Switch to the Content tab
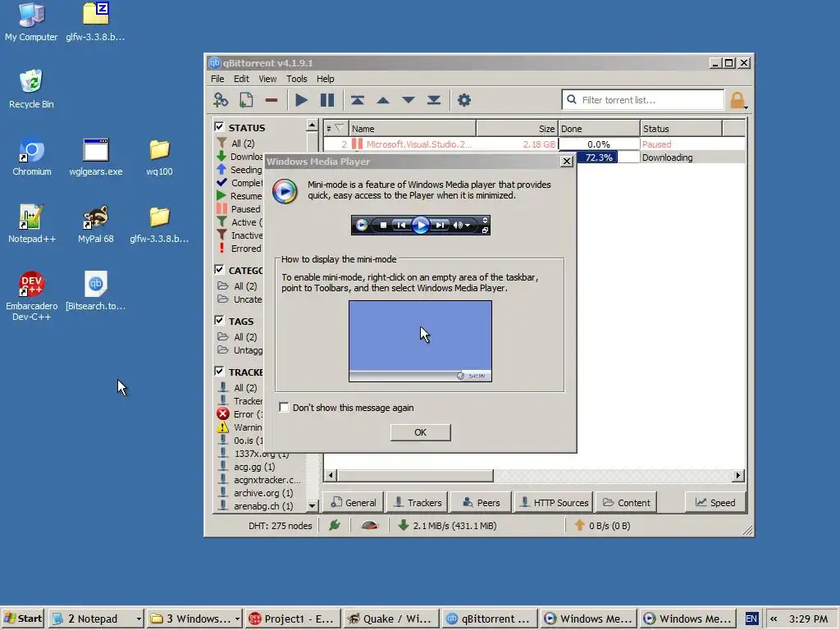 (x=626, y=503)
